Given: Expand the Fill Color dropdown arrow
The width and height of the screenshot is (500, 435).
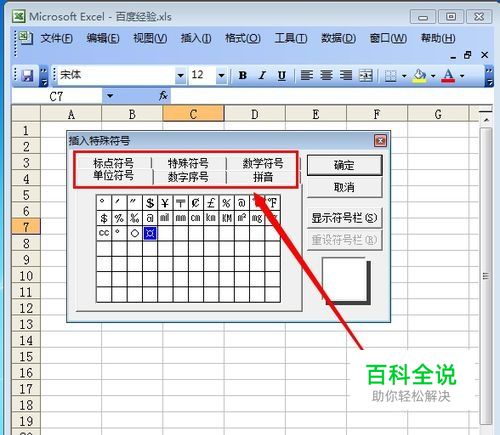Looking at the screenshot, I should pyautogui.click(x=433, y=76).
